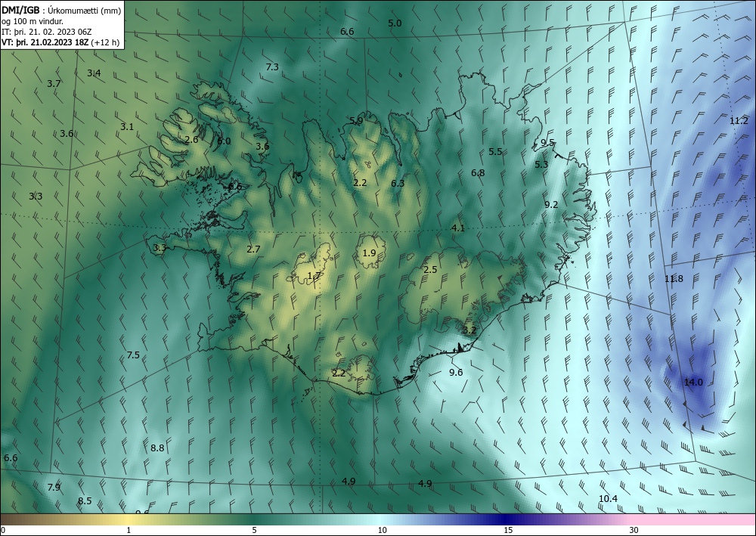This screenshot has height=536, width=756.
Task: Select the 7.9 value
Action: pyautogui.click(x=54, y=488)
